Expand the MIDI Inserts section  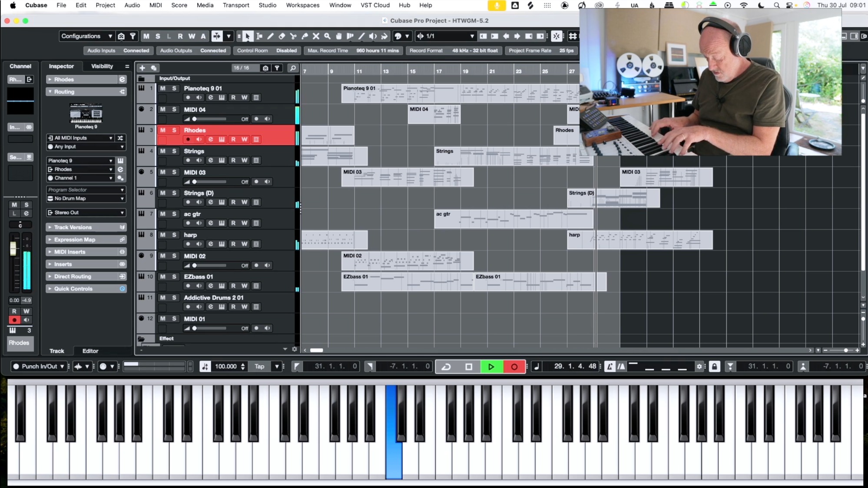[86, 252]
